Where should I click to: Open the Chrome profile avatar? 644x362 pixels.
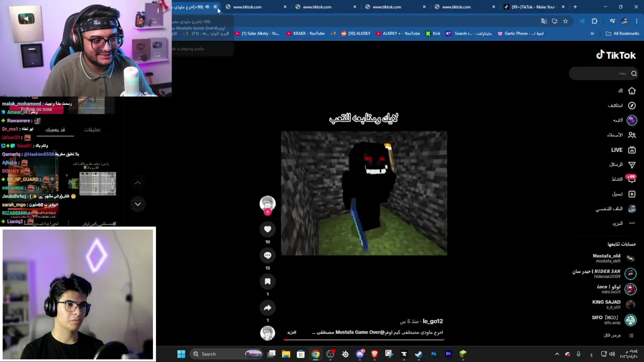point(624,21)
